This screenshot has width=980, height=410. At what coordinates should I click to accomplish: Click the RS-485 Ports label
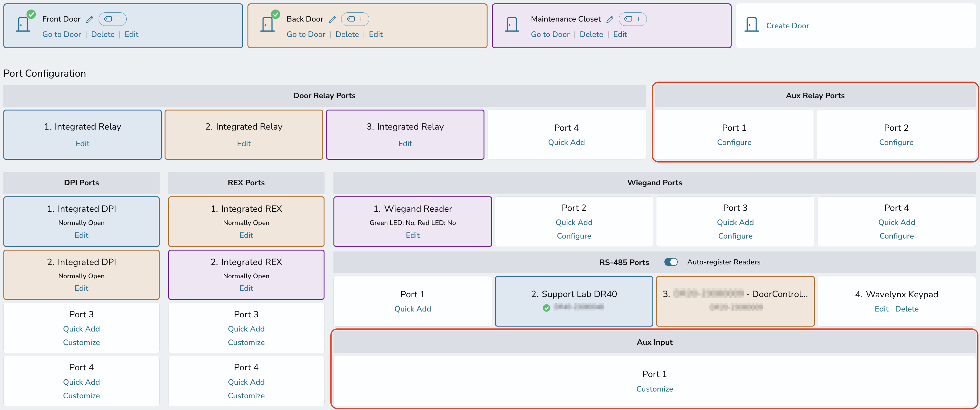click(x=624, y=262)
